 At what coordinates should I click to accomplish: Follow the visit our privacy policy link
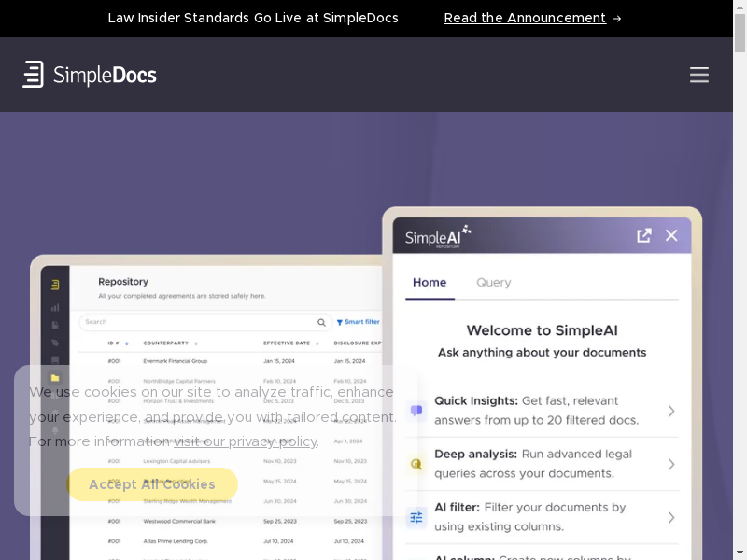coord(246,441)
